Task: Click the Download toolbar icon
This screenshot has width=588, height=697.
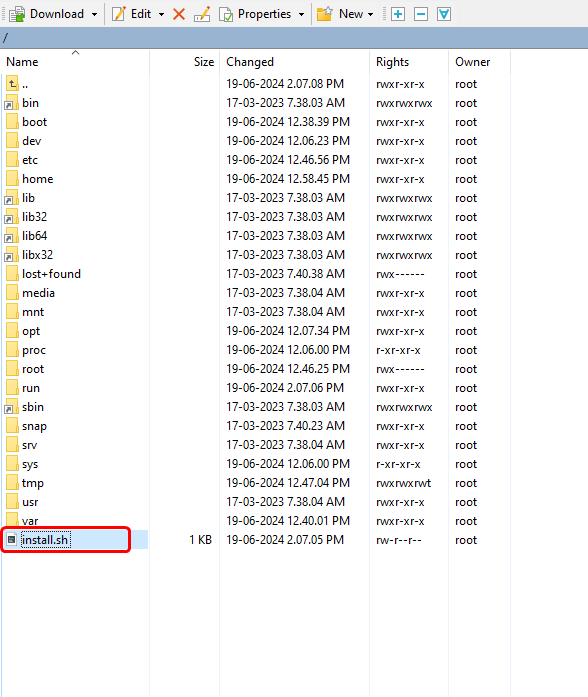Action: pos(17,14)
